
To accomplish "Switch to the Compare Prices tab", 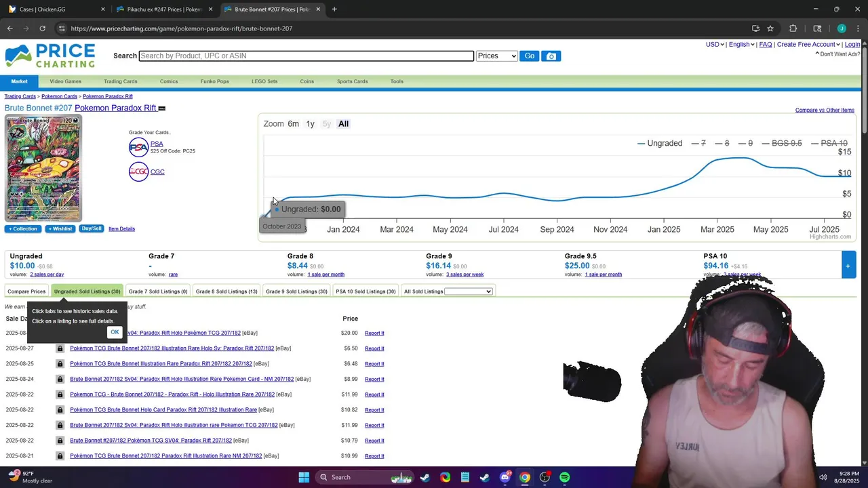I will click(x=26, y=291).
